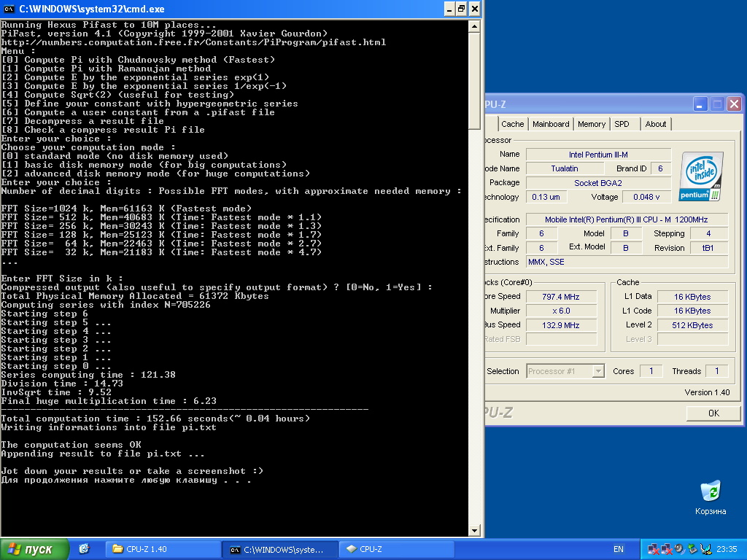The height and width of the screenshot is (560, 747).
Task: Click the disconnected network icon beside the speaker
Action: (667, 549)
